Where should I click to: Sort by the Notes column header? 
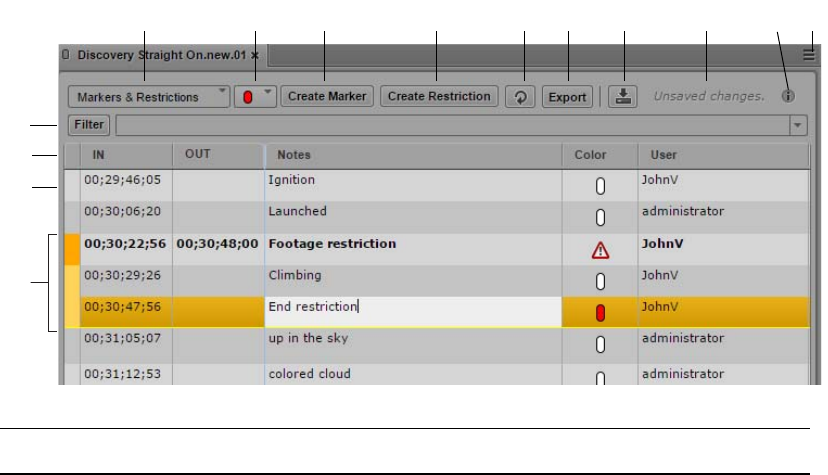tap(413, 155)
